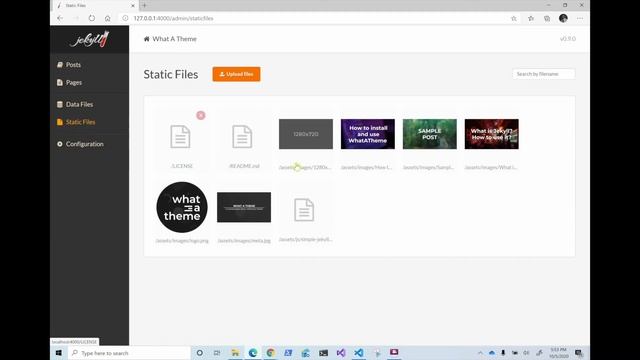Open the notification center icon

pyautogui.click(x=579, y=353)
